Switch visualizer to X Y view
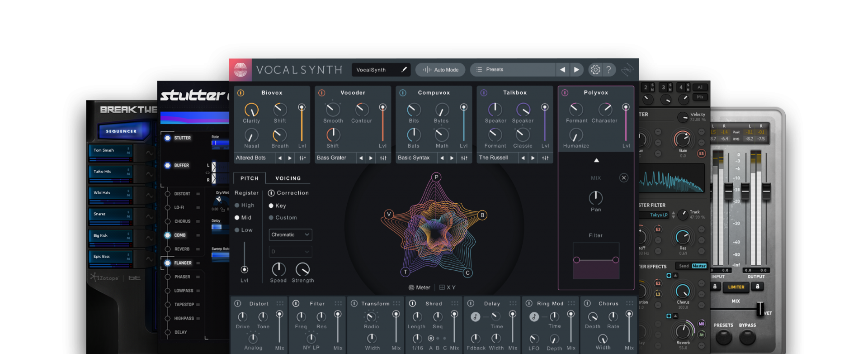 point(448,287)
